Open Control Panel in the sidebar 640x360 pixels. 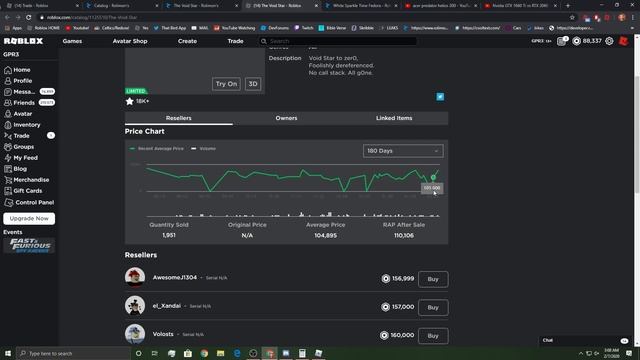pyautogui.click(x=29, y=202)
